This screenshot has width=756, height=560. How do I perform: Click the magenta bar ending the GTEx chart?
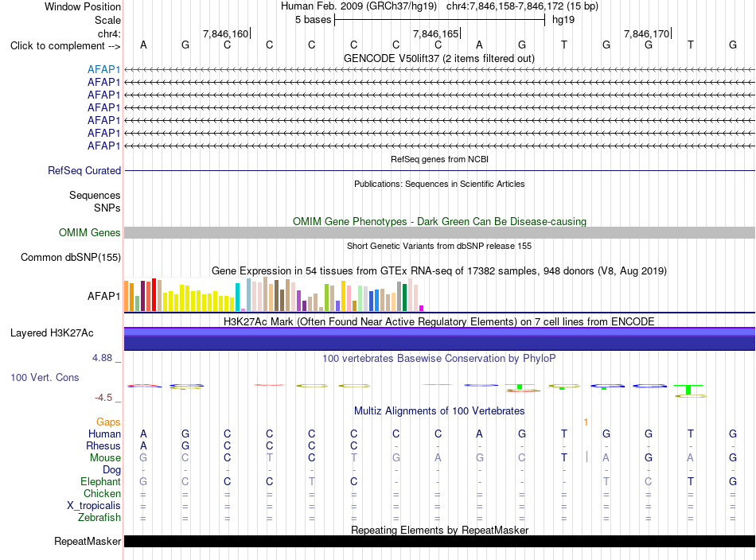pyautogui.click(x=422, y=308)
